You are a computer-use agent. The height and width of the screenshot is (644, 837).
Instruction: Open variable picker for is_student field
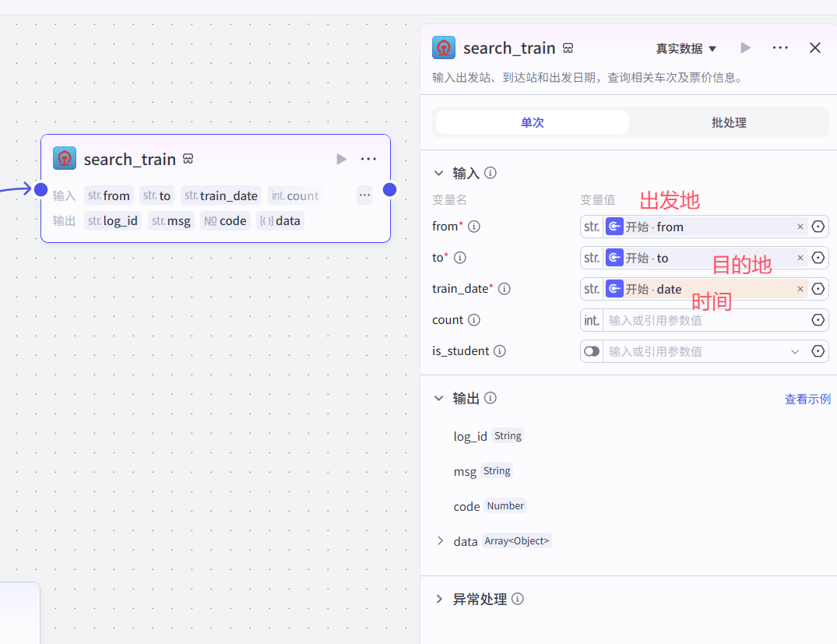[x=818, y=351]
